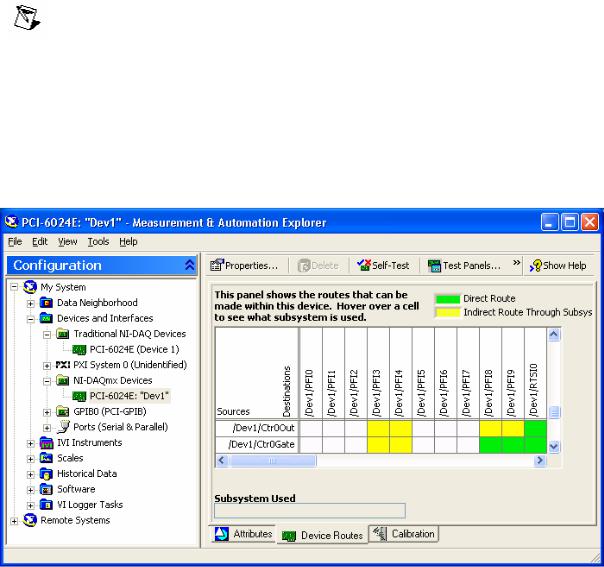The height and width of the screenshot is (567, 604).
Task: Expand the Data Neighborhood node
Action: pos(30,303)
